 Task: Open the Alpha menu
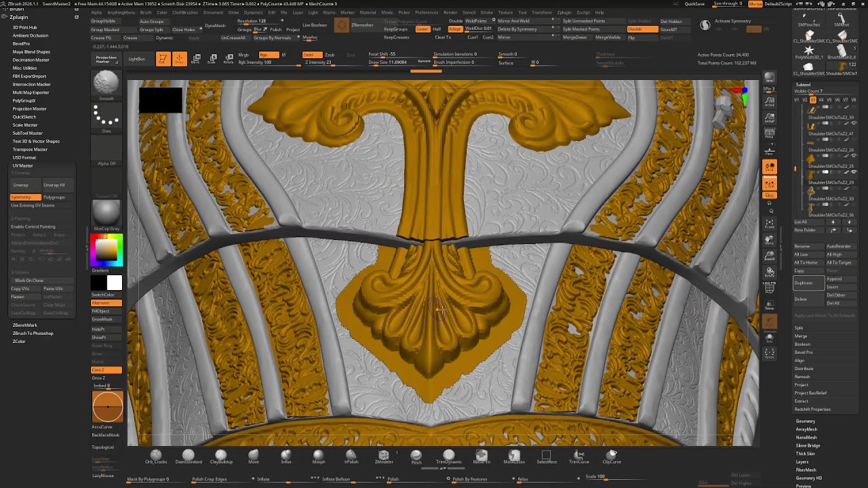click(x=96, y=12)
